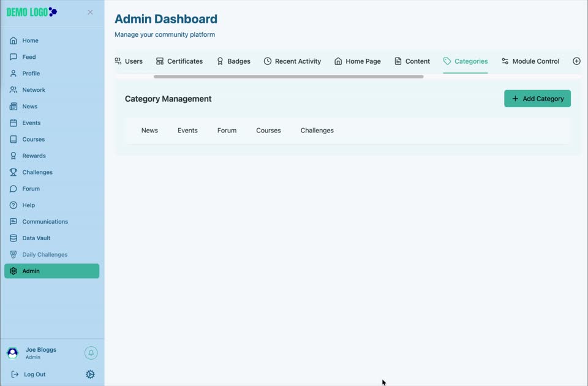Click the Joe Bloggs user name
This screenshot has width=588, height=386.
pyautogui.click(x=41, y=350)
